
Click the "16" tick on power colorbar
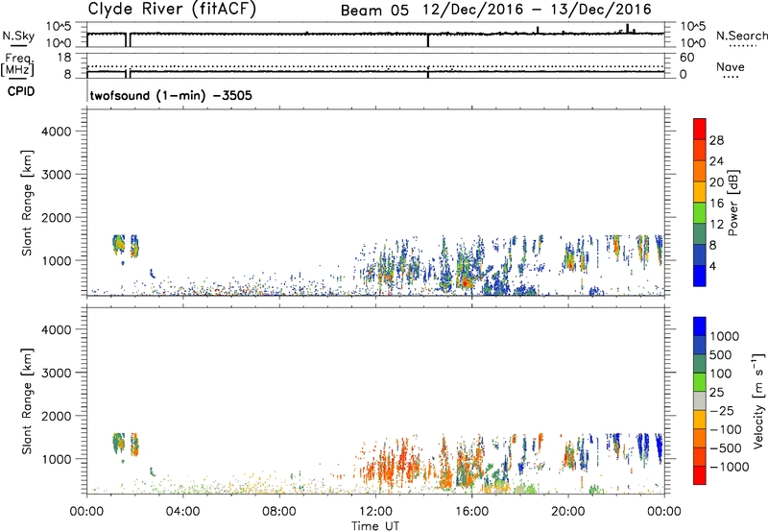(x=716, y=204)
